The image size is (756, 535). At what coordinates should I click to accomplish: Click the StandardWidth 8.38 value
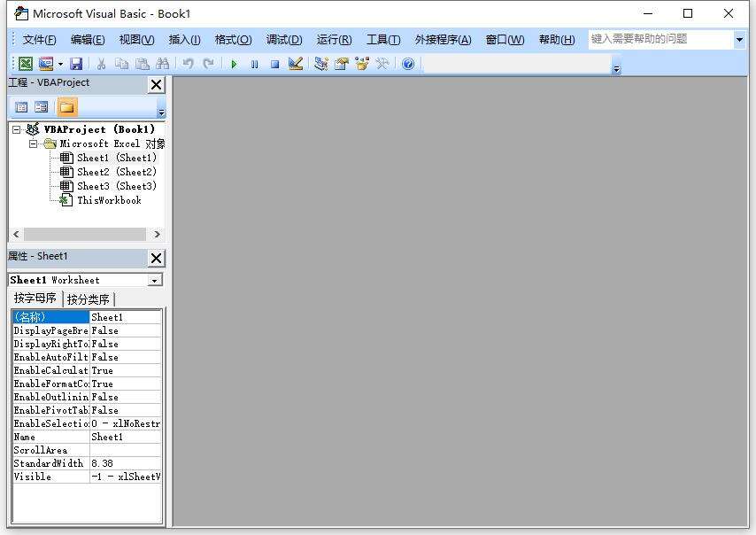(x=126, y=463)
